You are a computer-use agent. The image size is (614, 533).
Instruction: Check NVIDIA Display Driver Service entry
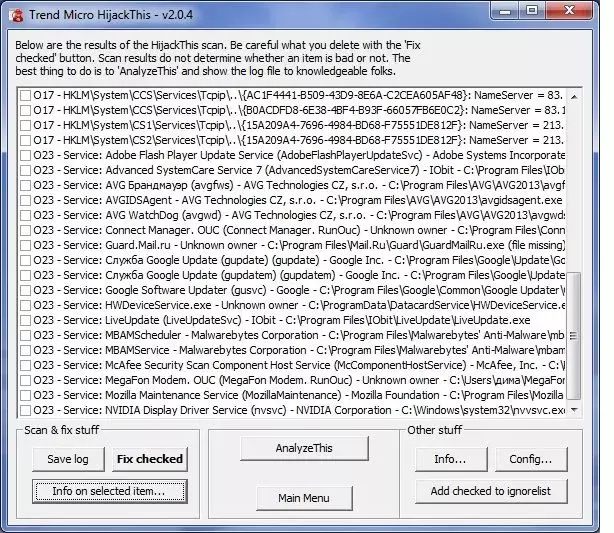(25, 410)
